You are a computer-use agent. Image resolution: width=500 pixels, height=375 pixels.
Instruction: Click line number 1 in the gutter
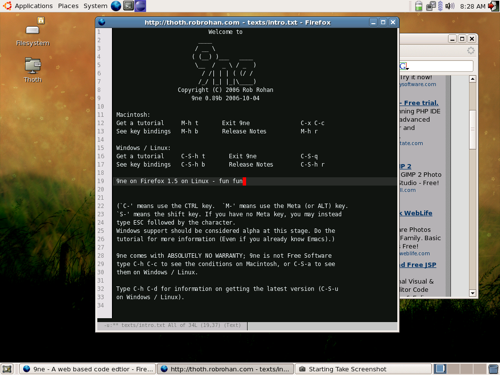click(x=99, y=32)
